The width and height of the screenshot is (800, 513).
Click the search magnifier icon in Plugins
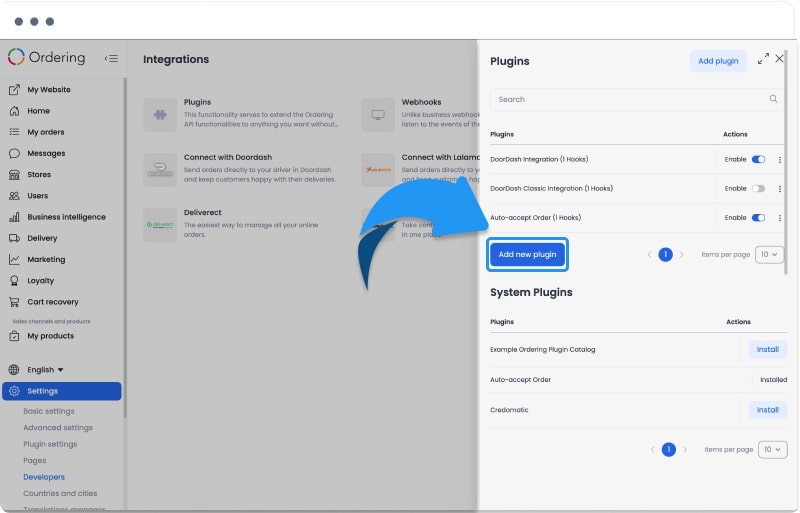pos(773,99)
